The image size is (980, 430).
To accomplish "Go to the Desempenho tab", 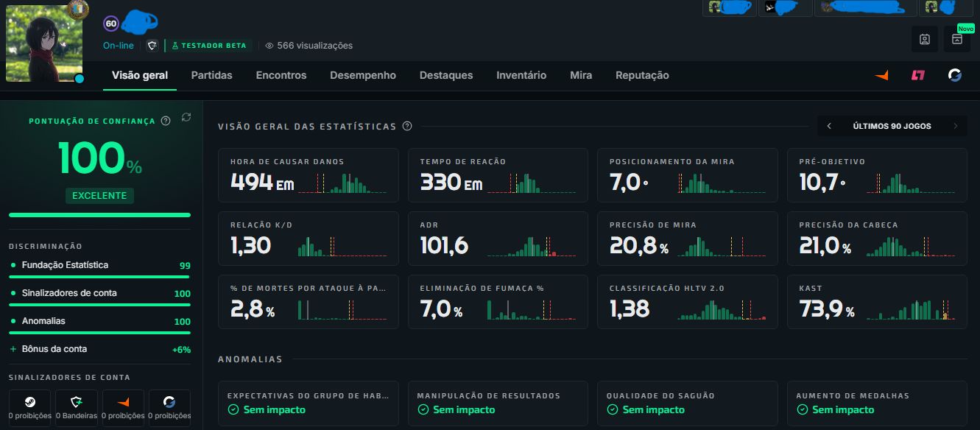I will tap(363, 75).
